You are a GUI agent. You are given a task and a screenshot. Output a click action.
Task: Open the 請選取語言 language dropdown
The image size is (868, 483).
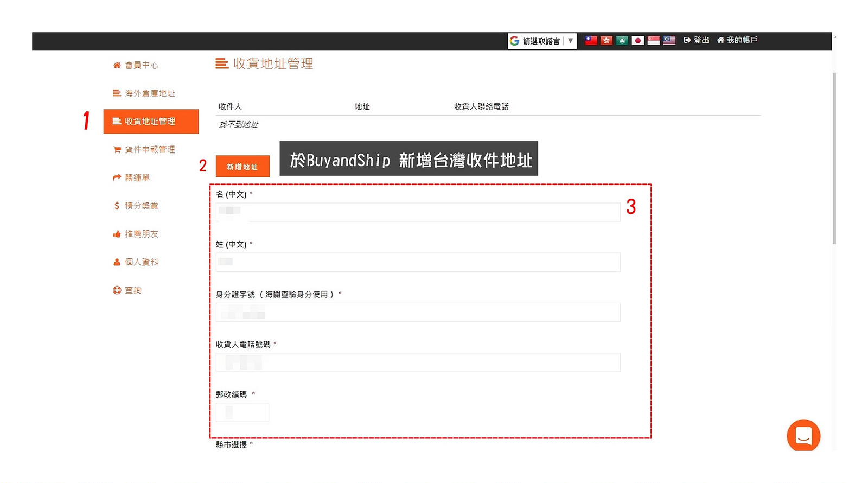(x=541, y=41)
